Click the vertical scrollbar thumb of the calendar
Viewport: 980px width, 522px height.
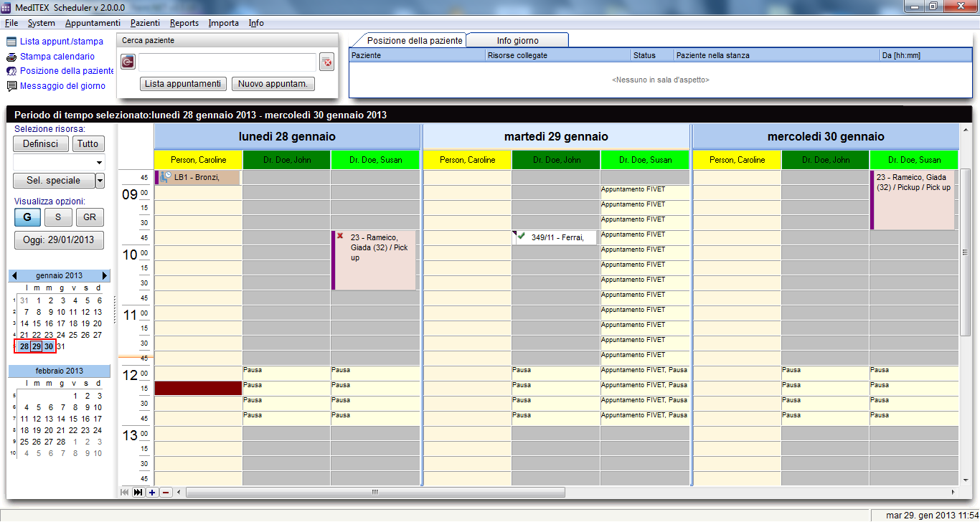(966, 252)
